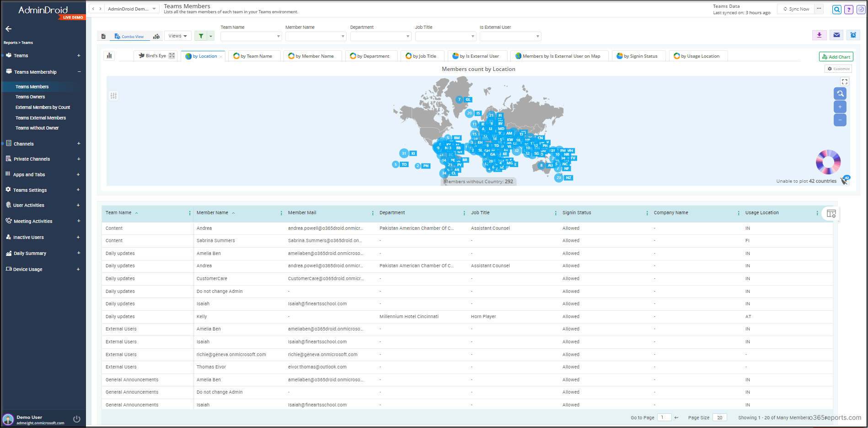Open the search icon in top bar
This screenshot has width=868, height=428.
836,9
